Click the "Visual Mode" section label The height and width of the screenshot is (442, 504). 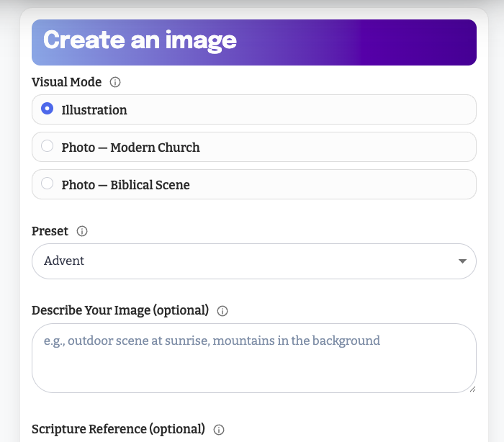tap(66, 82)
